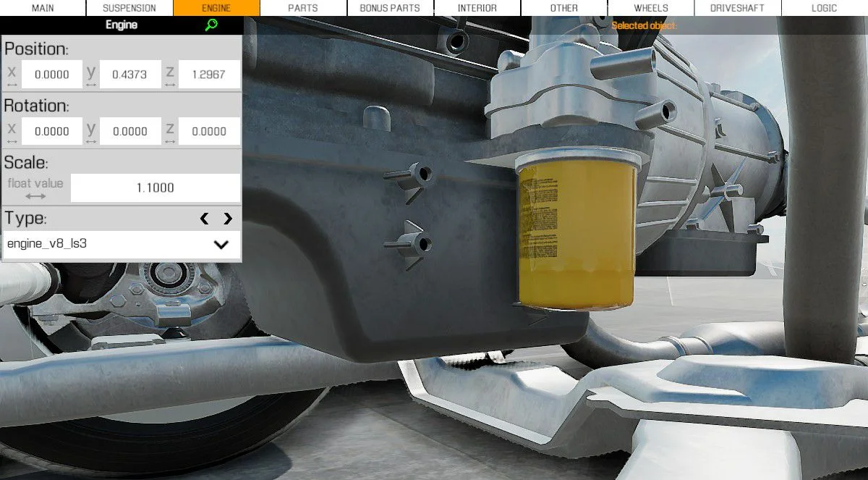Click the Scale float value arrow icon

point(35,196)
